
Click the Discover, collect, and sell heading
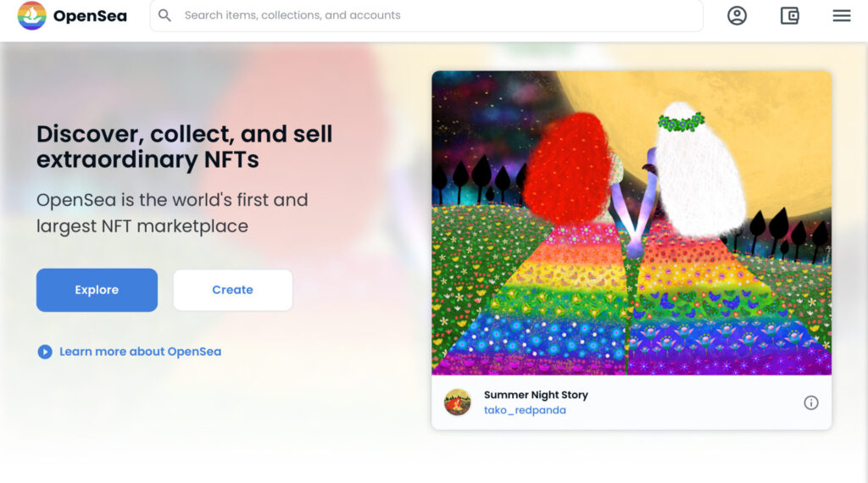(x=184, y=147)
